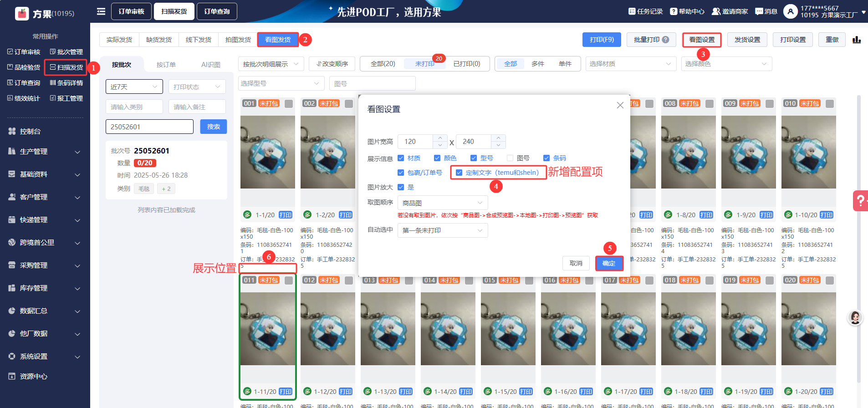Increase the image width 120 stepper
868x408 pixels.
pos(440,138)
